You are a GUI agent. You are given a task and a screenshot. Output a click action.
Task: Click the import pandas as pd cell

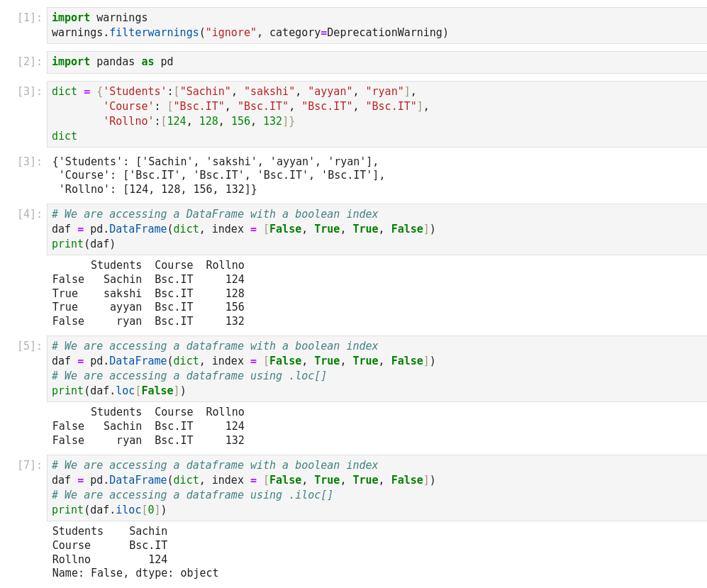point(376,62)
